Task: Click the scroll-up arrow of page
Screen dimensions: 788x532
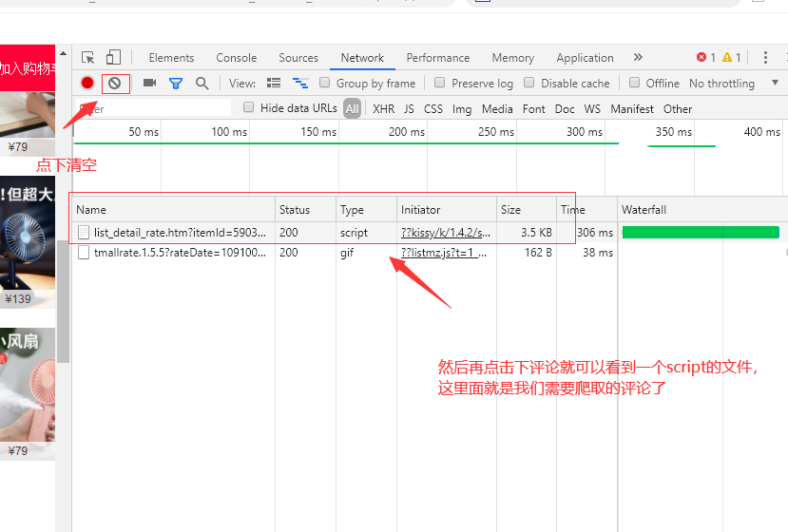Action: coord(64,53)
